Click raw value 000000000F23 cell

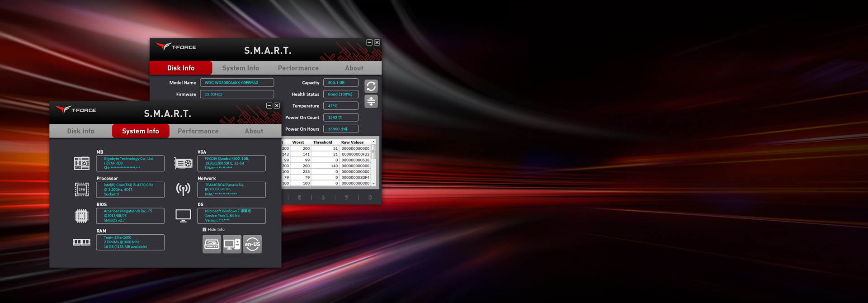[x=355, y=154]
